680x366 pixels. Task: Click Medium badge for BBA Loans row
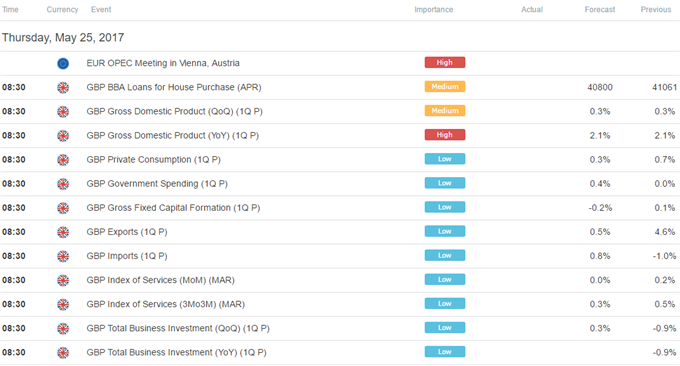coord(445,87)
